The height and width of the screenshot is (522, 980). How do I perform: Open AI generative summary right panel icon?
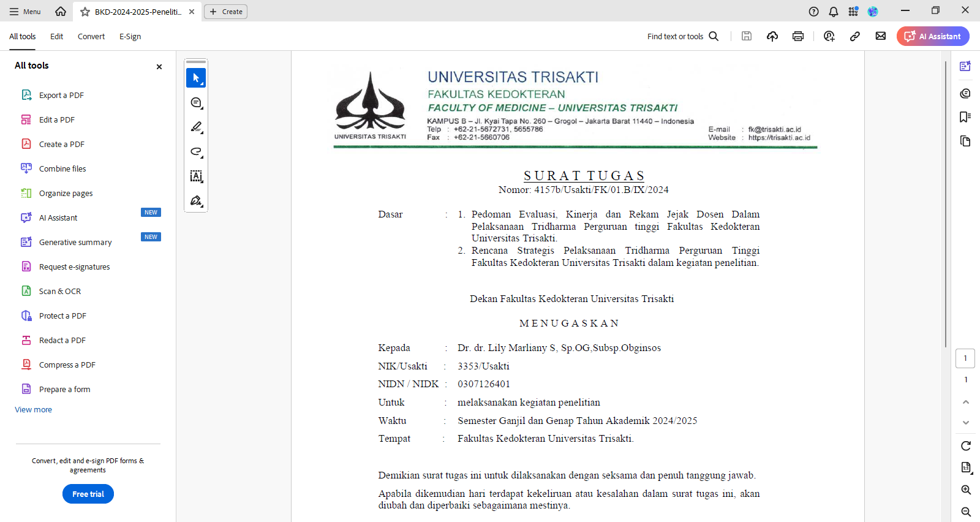(x=965, y=66)
